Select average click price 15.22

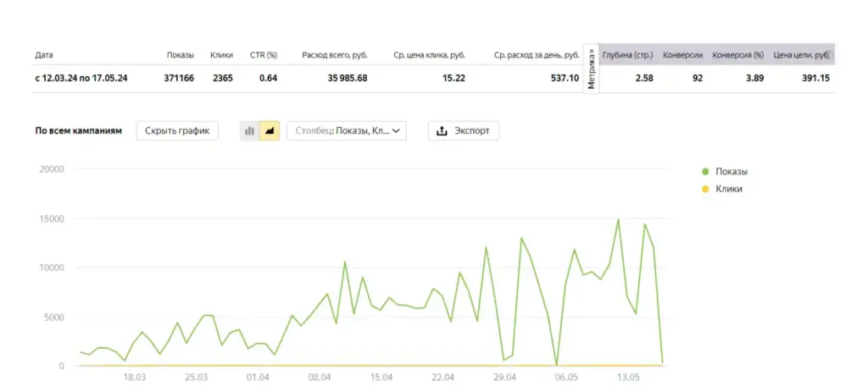454,78
